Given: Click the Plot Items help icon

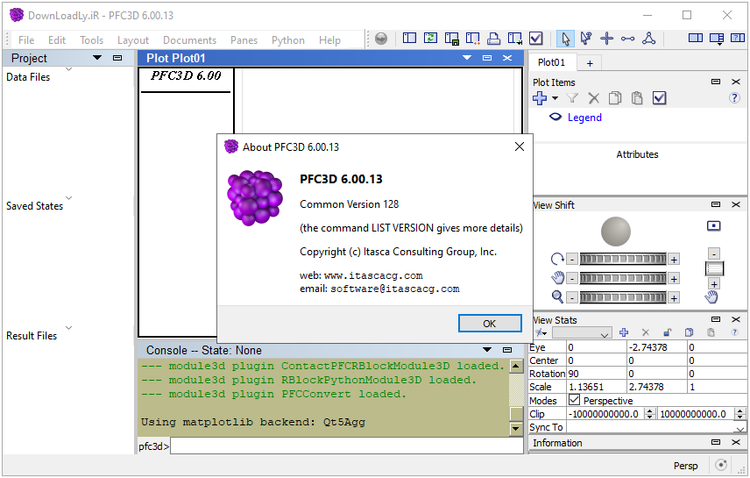Looking at the screenshot, I should [735, 98].
